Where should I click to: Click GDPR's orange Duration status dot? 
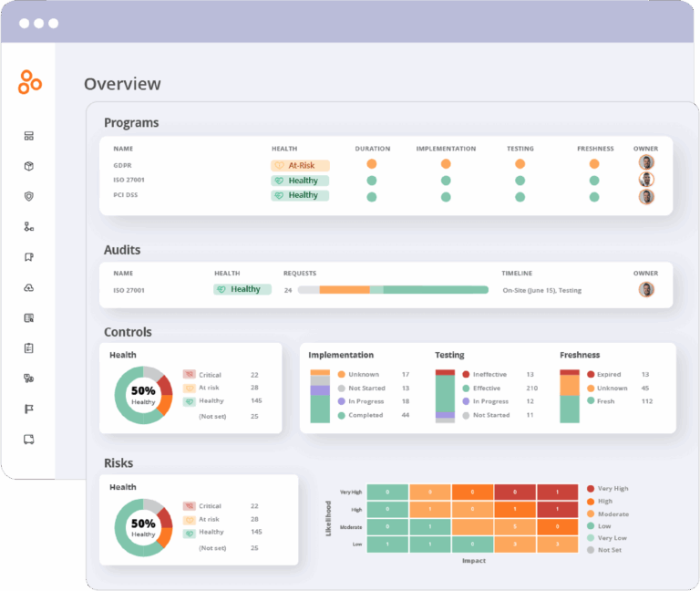(372, 164)
